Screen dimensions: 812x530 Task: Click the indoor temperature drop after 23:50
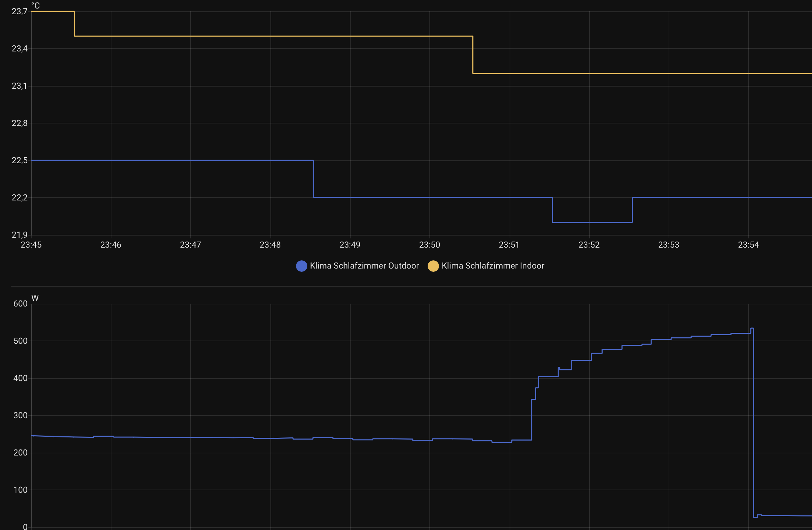pyautogui.click(x=473, y=55)
